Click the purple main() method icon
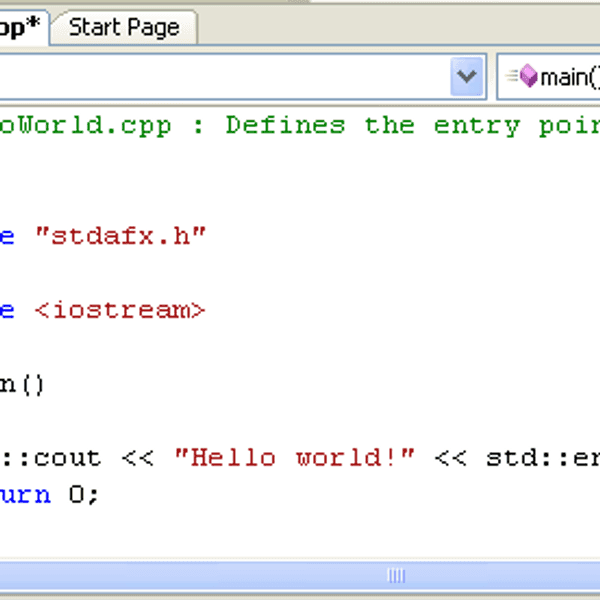 pyautogui.click(x=528, y=76)
